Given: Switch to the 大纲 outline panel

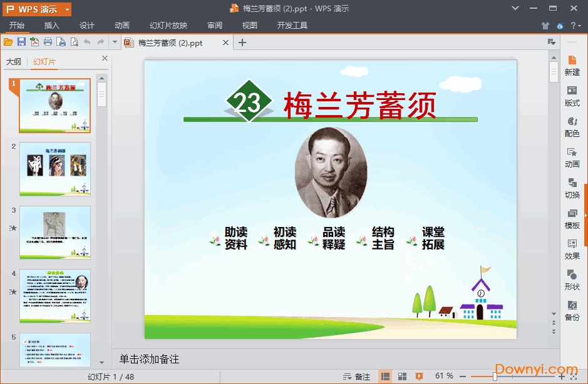Looking at the screenshot, I should (14, 61).
